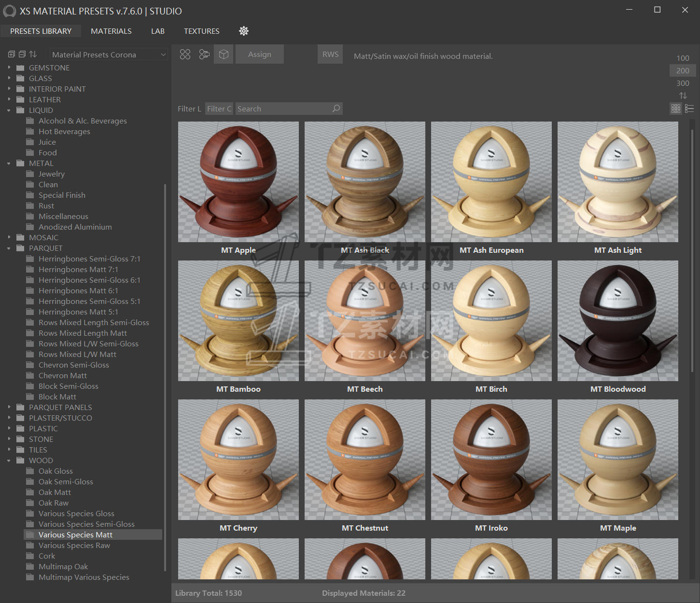Set thumbnail size to 100
The width and height of the screenshot is (700, 603).
coord(683,58)
